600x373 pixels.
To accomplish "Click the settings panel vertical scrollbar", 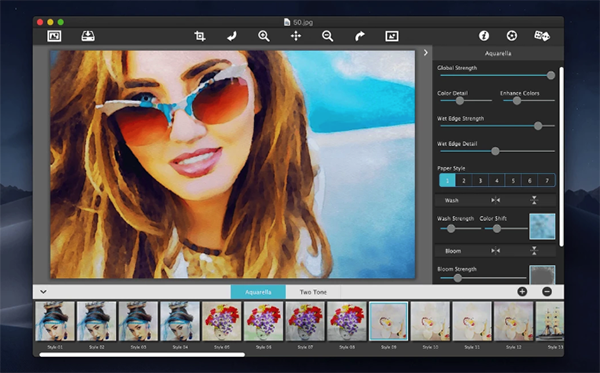I will (x=561, y=157).
